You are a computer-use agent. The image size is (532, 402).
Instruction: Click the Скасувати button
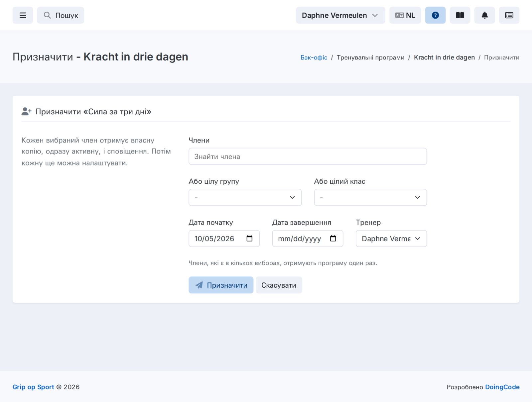(x=279, y=285)
